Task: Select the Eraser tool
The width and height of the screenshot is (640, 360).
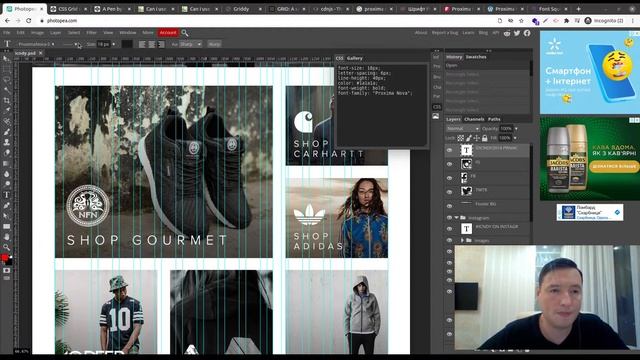Action: coord(7,153)
